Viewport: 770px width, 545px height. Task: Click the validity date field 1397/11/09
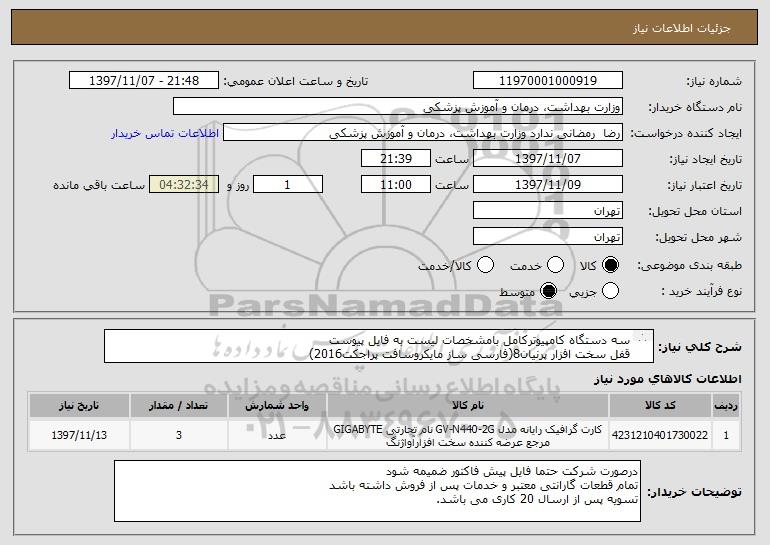[548, 185]
